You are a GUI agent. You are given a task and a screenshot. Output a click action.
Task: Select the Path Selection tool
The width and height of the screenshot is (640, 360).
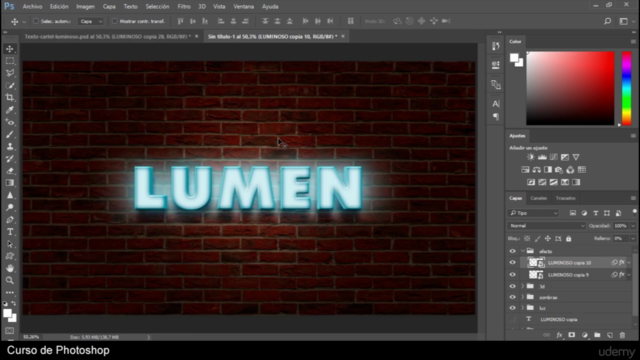pyautogui.click(x=10, y=244)
